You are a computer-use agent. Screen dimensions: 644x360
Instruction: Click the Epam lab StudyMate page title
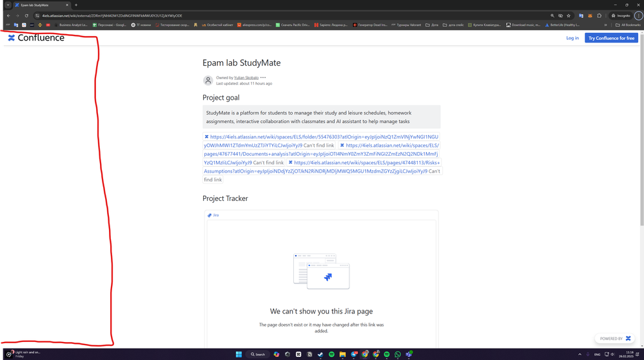[x=242, y=63]
